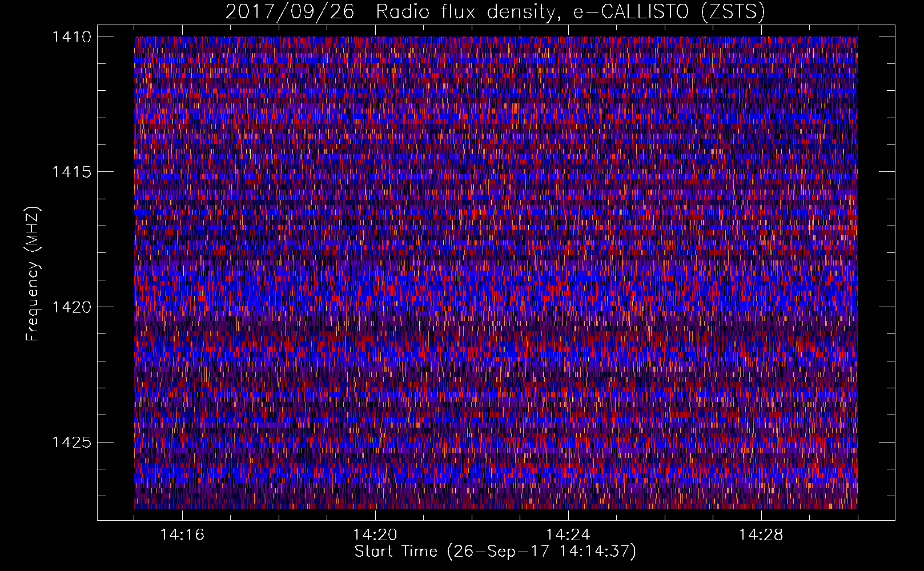
Task: Click the 'Frequency (MHZ)' y-axis title
Action: (x=33, y=274)
